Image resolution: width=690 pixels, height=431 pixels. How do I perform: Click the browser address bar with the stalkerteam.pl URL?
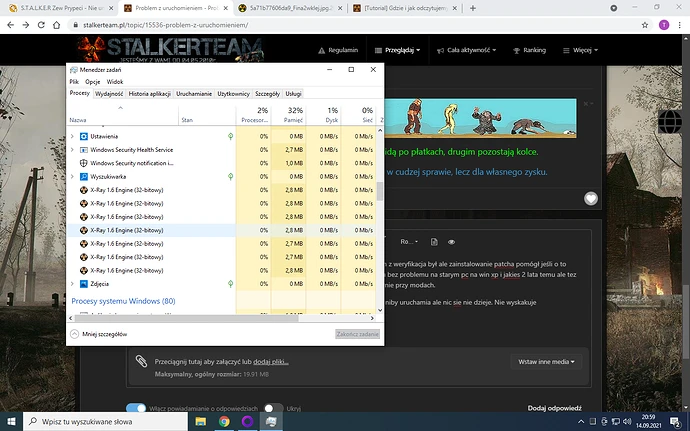pos(352,25)
